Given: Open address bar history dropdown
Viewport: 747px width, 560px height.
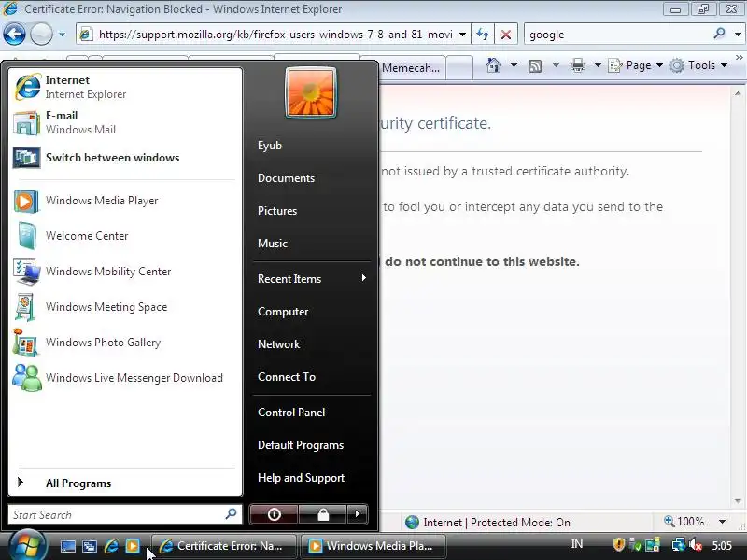Looking at the screenshot, I should click(462, 35).
